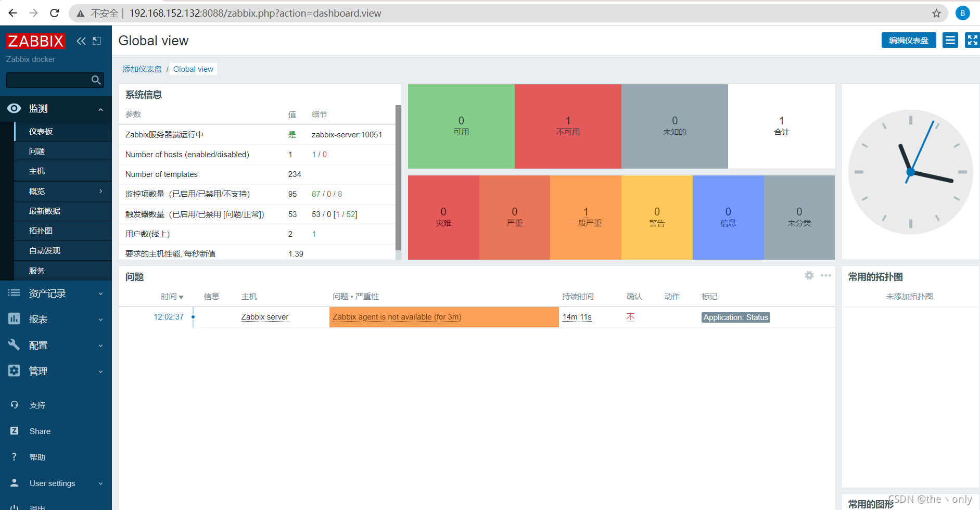Go back in browser history
The height and width of the screenshot is (510, 980).
click(13, 13)
